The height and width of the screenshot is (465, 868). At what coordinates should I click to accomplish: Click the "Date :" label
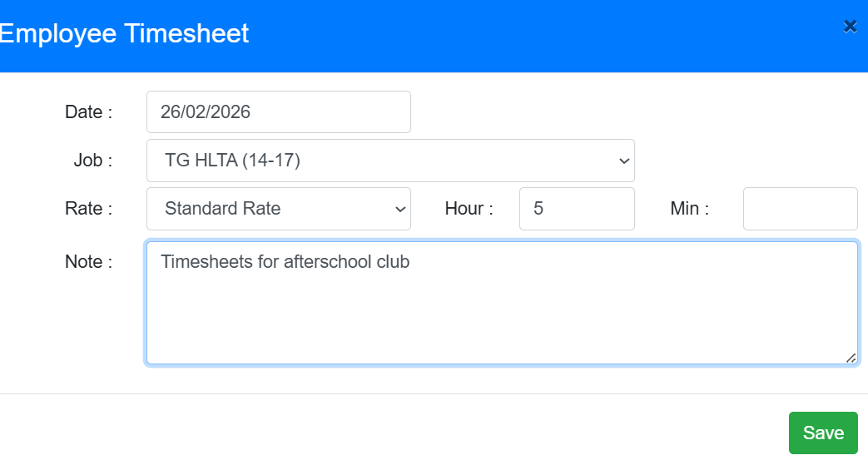(88, 112)
